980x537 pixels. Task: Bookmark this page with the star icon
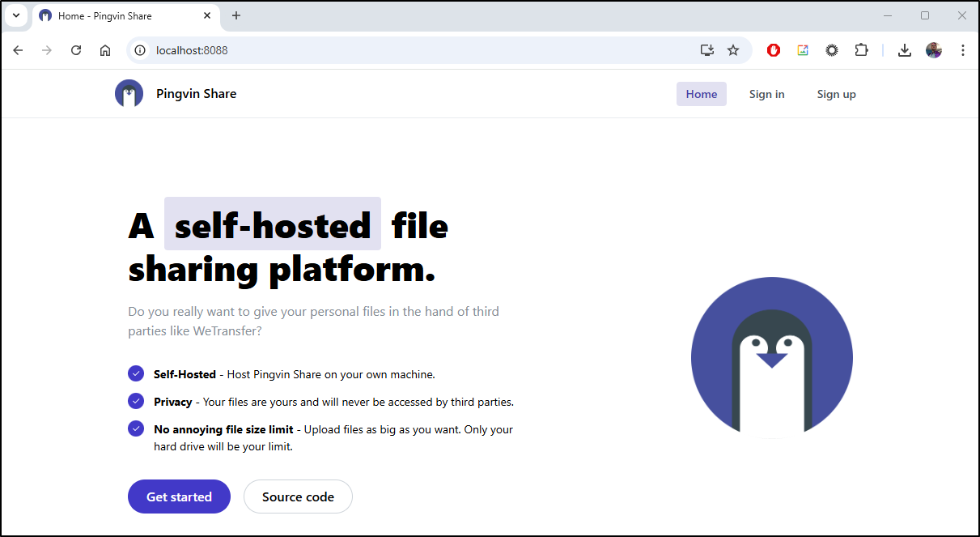(x=733, y=50)
